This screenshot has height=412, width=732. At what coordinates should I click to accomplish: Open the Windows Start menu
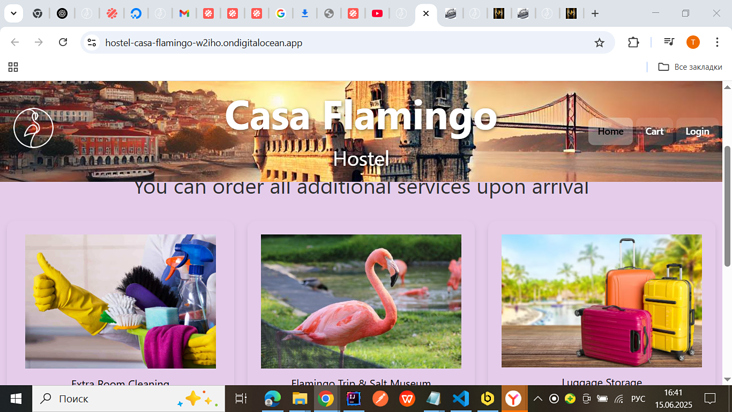point(16,398)
